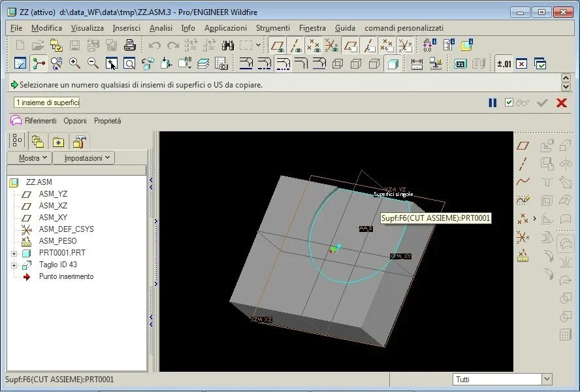Open the Find binoculars tool
The height and width of the screenshot is (392, 580).
[x=227, y=46]
